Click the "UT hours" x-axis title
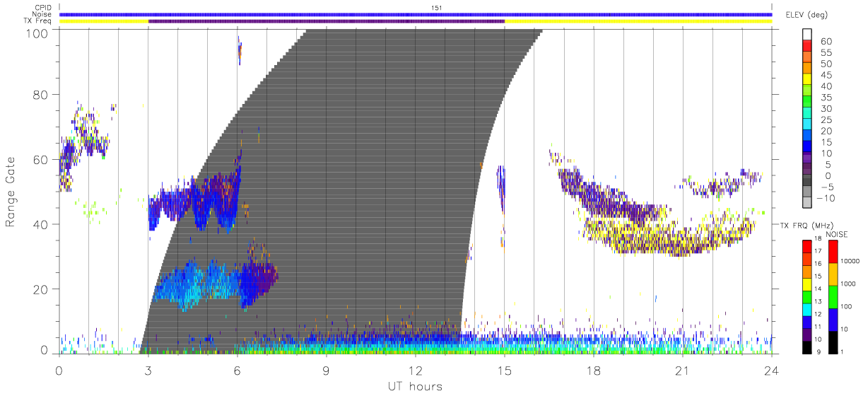Screen dimensions: 868x401 click(x=414, y=386)
